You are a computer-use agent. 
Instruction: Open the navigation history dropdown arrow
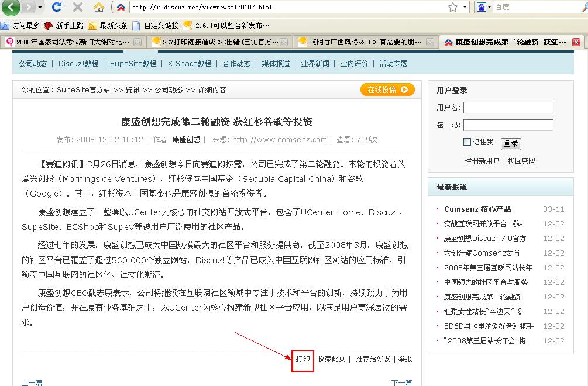40,7
